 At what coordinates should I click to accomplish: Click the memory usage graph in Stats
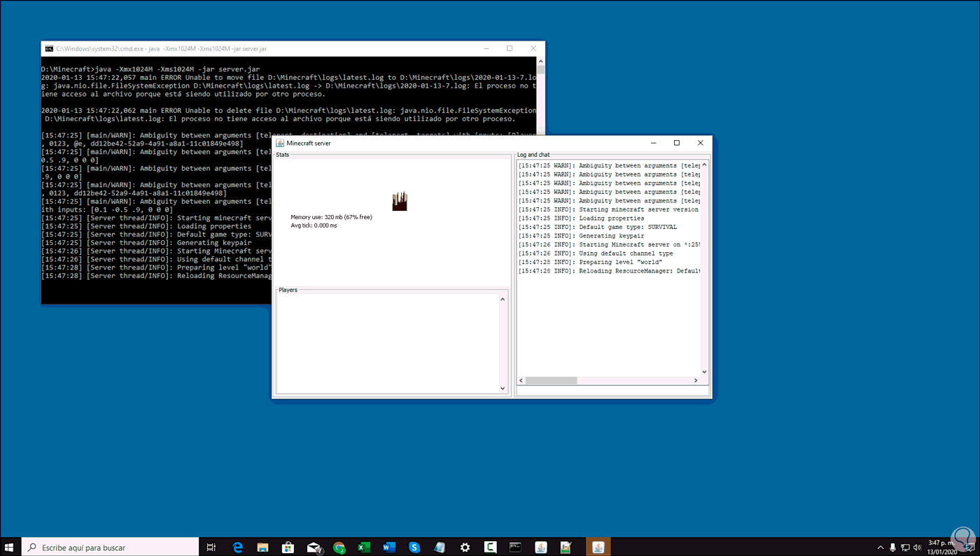point(400,202)
